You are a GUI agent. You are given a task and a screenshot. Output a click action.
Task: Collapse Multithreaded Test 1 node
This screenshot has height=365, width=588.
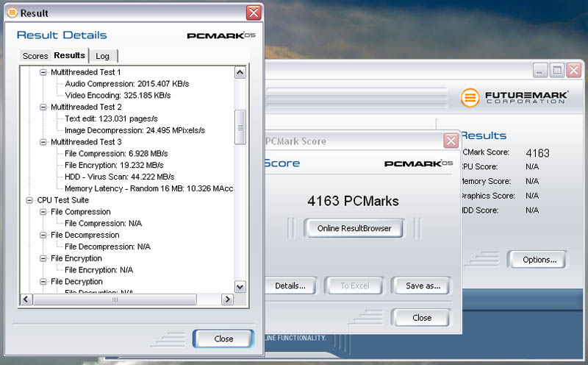[43, 72]
